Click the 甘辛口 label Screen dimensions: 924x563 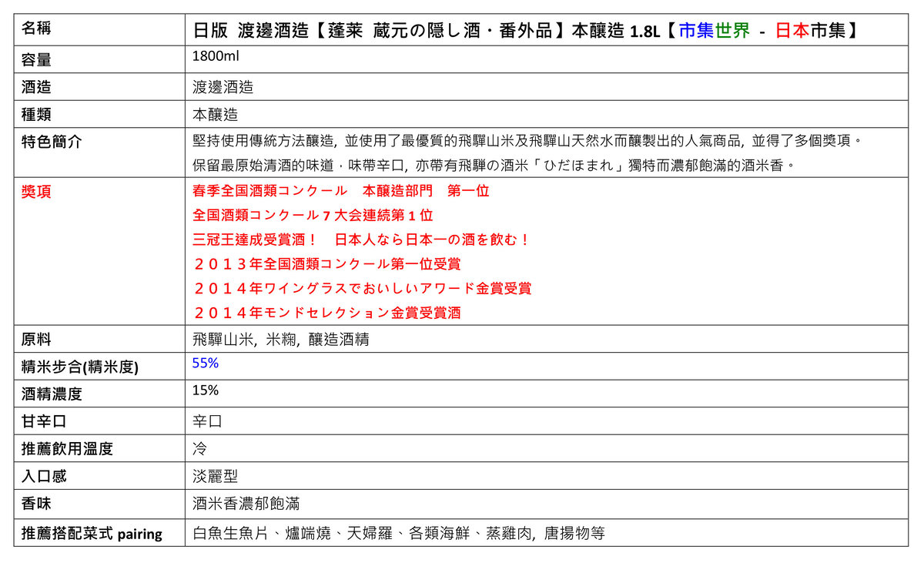point(45,422)
